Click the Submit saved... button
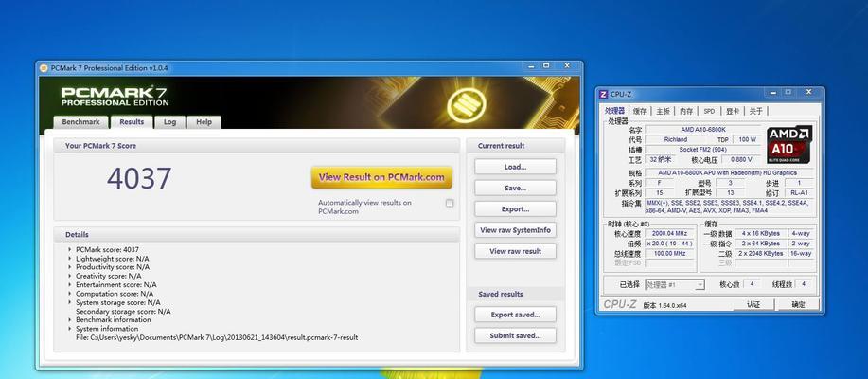868x379 pixels. pyautogui.click(x=515, y=335)
